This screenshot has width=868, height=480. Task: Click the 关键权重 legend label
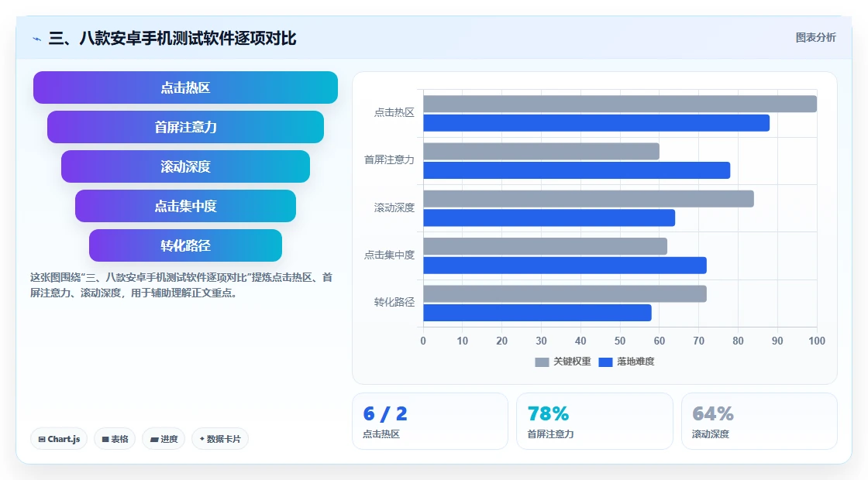[572, 362]
